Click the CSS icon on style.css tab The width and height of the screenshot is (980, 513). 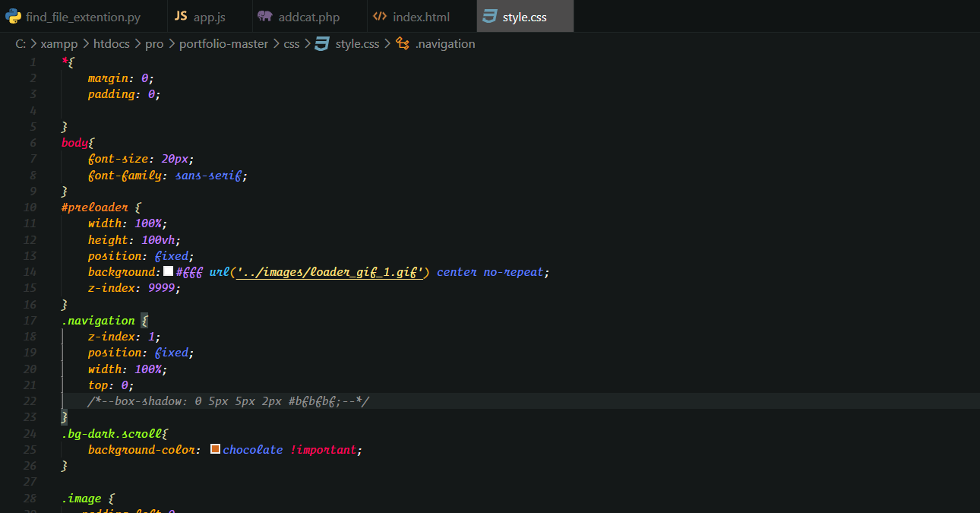point(490,17)
